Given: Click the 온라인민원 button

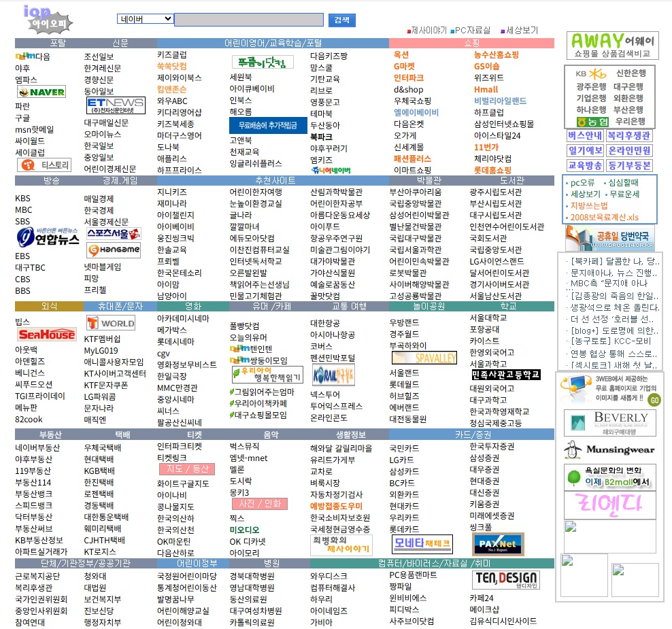Looking at the screenshot, I should pos(629,151).
